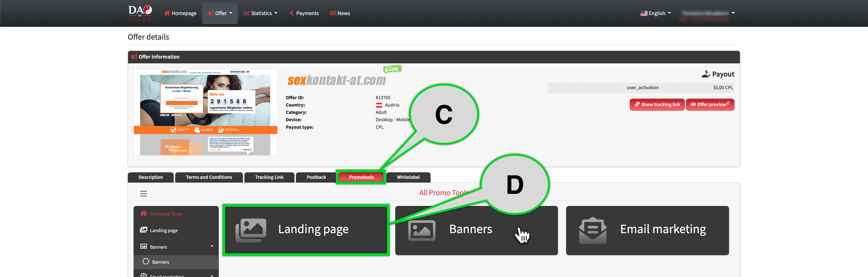Viewport: 868px width, 277px height.
Task: Open All Promo Tools in the sidebar
Action: point(165,214)
